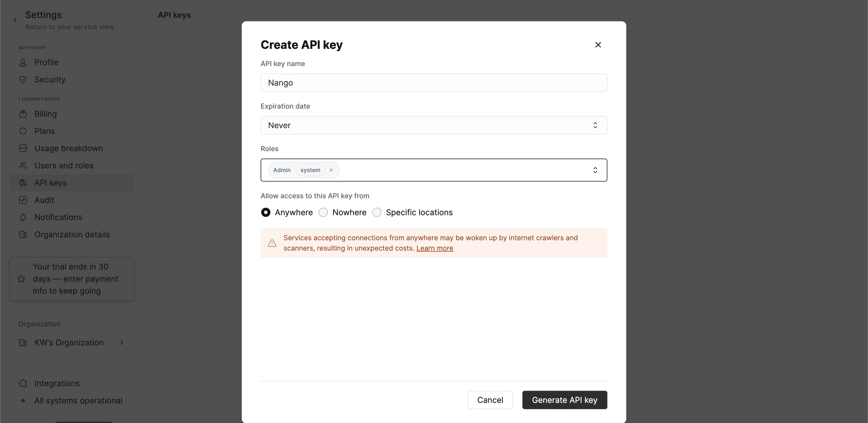
Task: Click the Security shield icon
Action: click(x=23, y=80)
